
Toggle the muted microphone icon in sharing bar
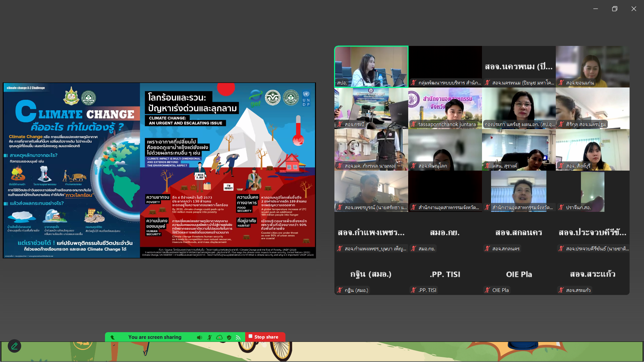point(210,337)
